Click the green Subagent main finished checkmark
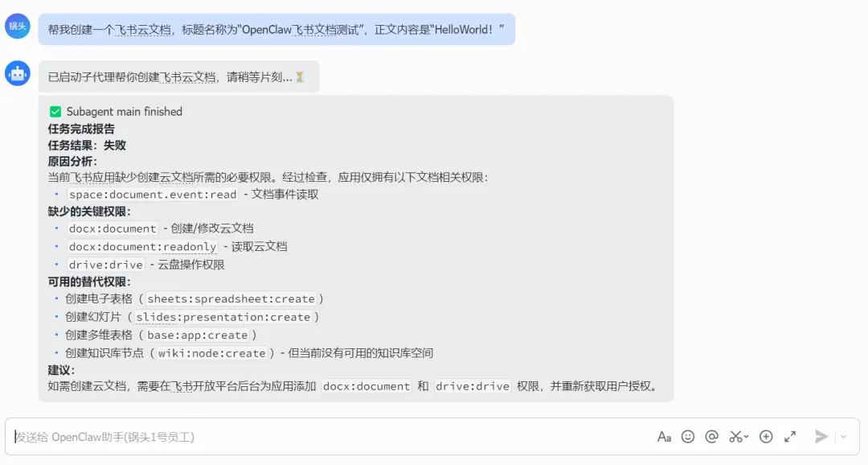This screenshot has width=868, height=465. coord(55,112)
